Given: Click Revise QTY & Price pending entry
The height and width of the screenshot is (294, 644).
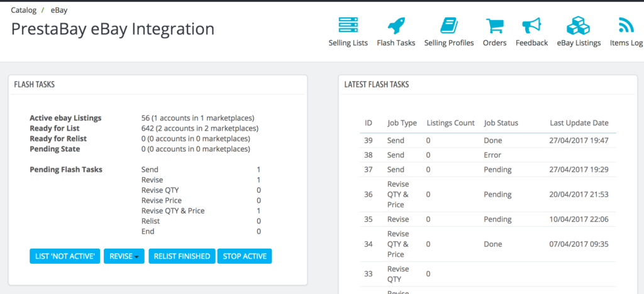Looking at the screenshot, I should coord(173,210).
